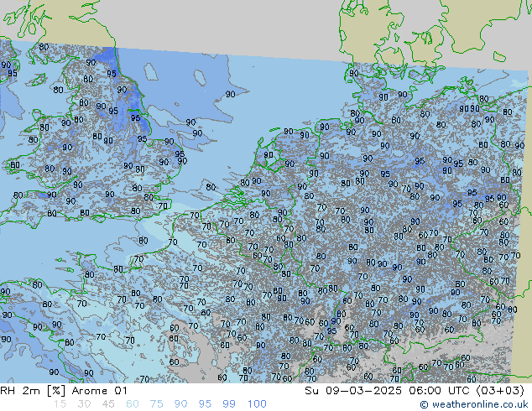
Task: Click the legend value 30
Action: [84, 404]
